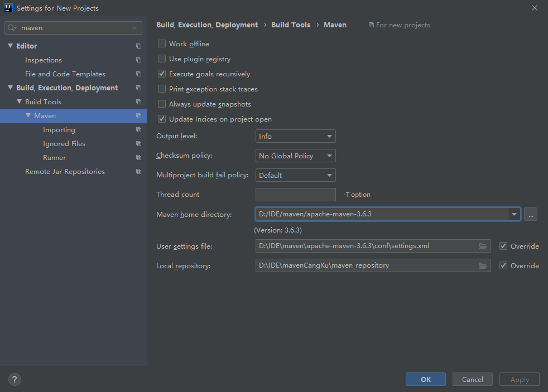Click the copy icon beside Build Tools row

(139, 102)
